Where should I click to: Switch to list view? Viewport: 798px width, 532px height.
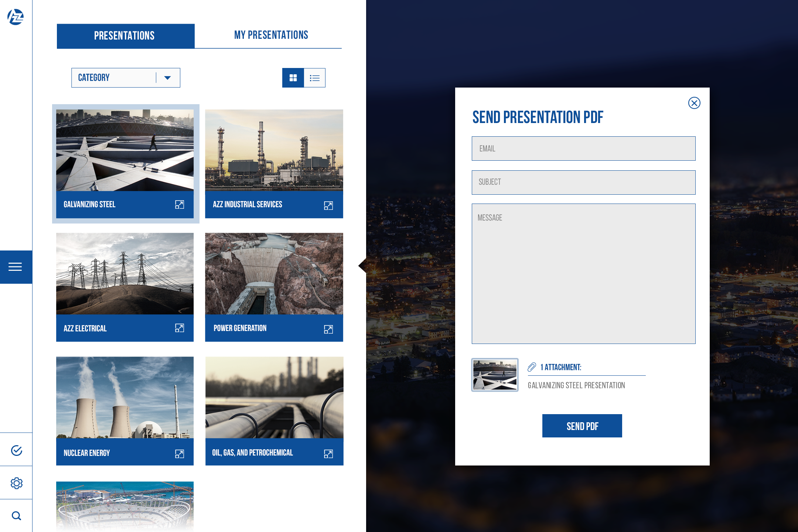tap(314, 78)
